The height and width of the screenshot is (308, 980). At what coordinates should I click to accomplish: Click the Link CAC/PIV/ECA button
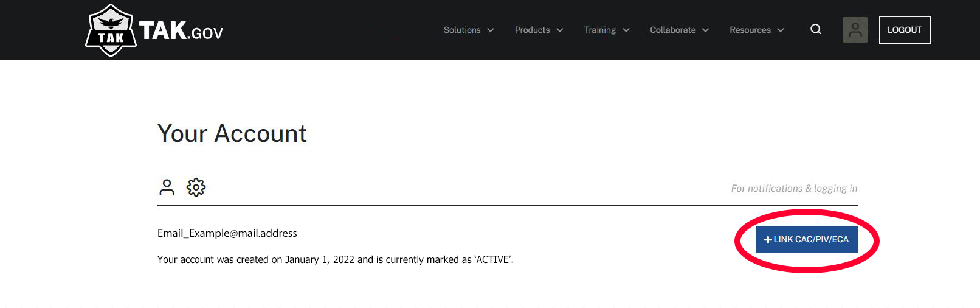click(x=806, y=239)
